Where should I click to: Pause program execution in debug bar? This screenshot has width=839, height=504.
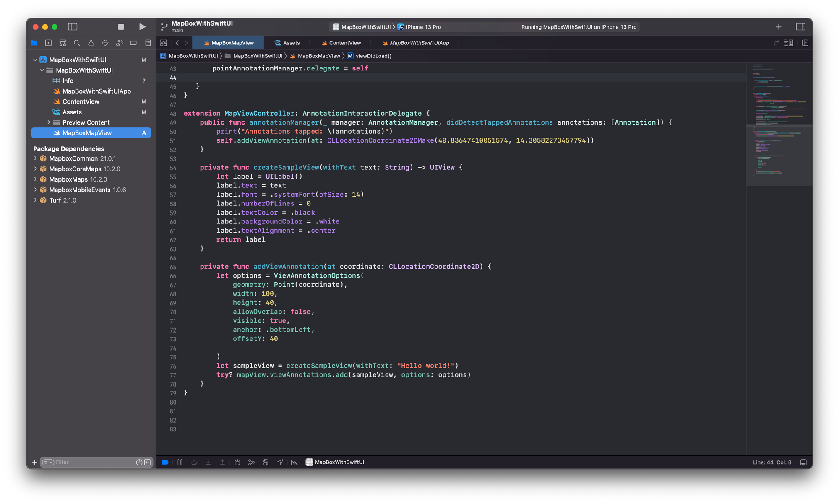click(x=180, y=462)
